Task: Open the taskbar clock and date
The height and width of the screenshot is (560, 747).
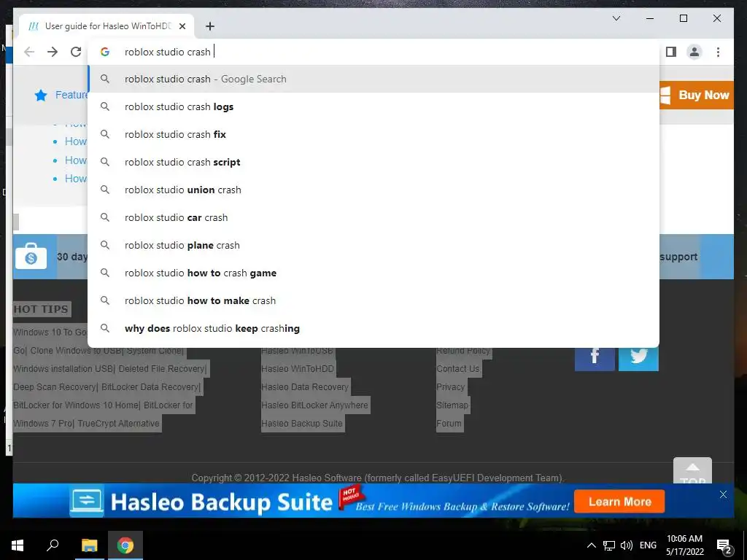Action: (x=684, y=545)
